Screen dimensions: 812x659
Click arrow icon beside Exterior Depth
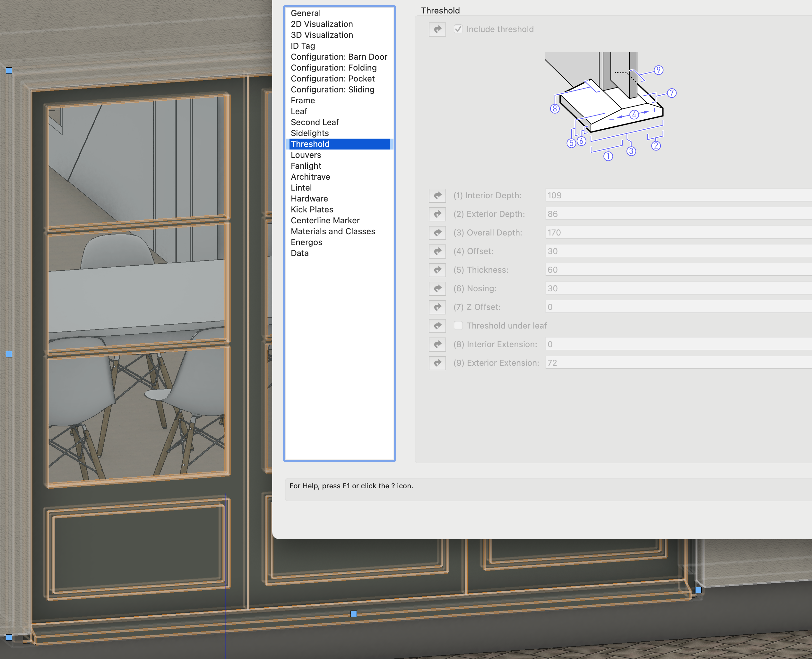pos(437,214)
